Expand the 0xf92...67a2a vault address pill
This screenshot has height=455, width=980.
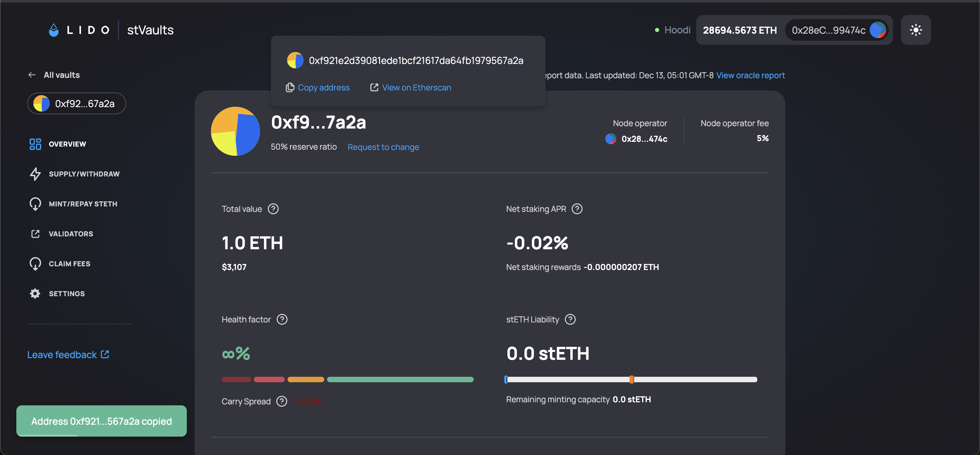[x=77, y=104]
